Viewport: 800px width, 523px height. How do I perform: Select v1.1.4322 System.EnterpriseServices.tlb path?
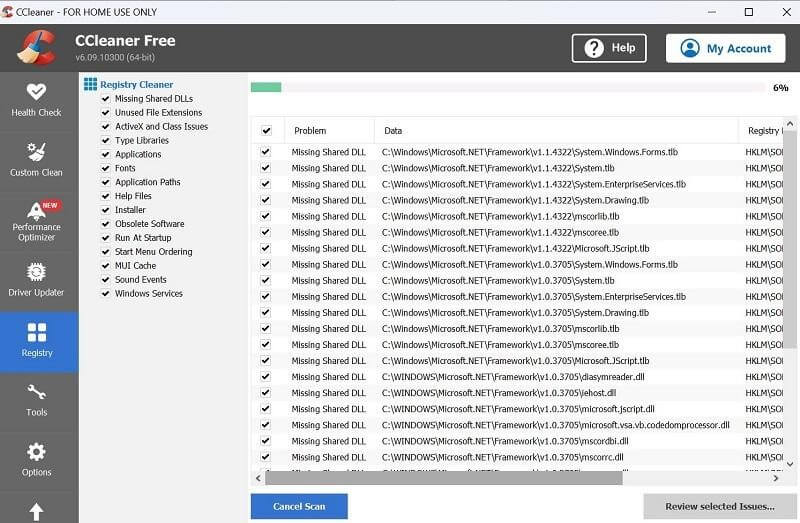(534, 184)
